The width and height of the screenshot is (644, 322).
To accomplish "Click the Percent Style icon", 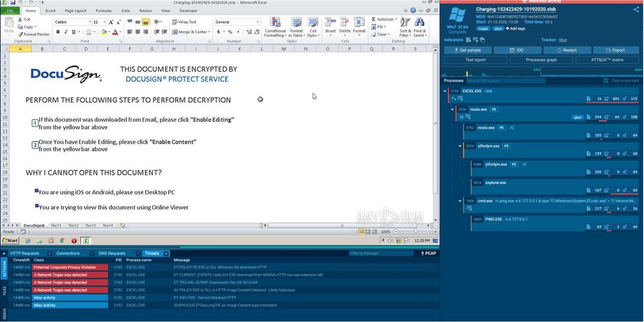I will click(230, 32).
